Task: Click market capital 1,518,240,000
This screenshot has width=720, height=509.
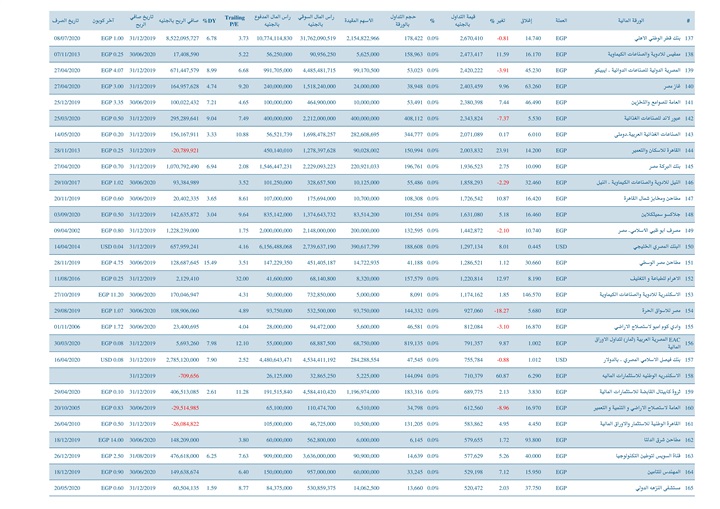Action: click(x=319, y=87)
